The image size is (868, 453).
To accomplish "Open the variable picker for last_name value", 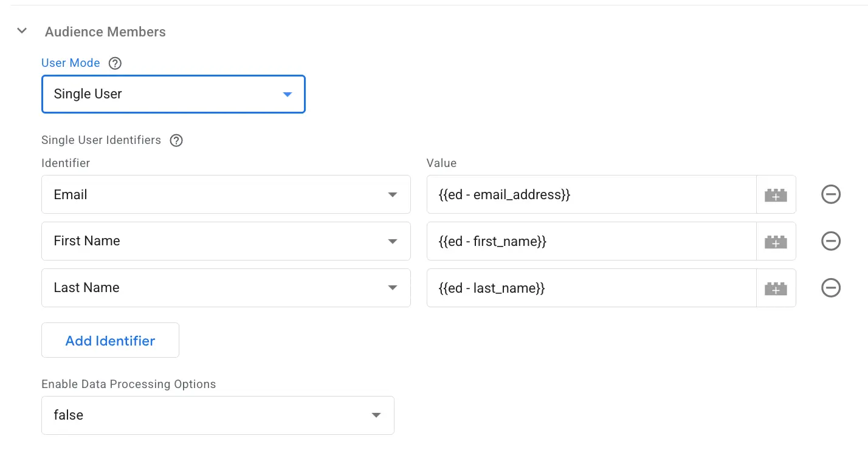I will pos(776,288).
